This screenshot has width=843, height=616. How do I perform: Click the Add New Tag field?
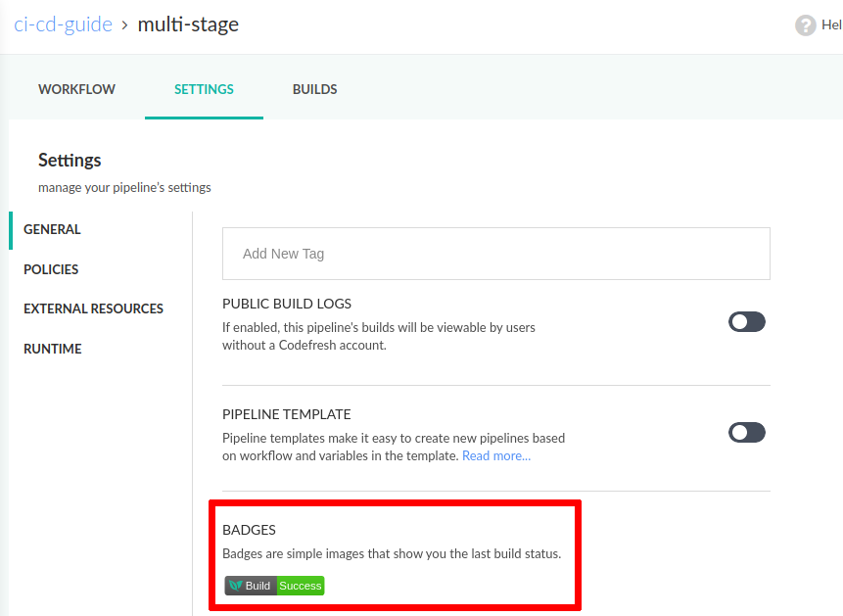click(x=496, y=254)
